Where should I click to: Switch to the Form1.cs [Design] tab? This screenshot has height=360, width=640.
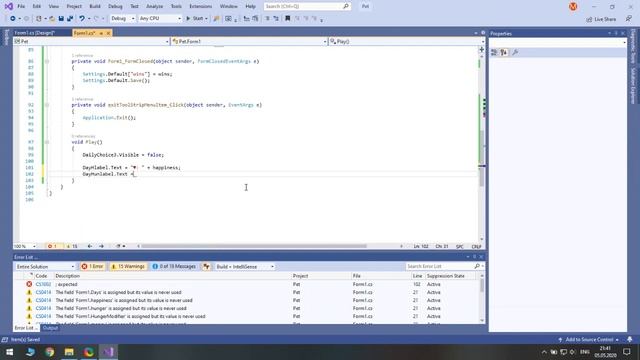point(34,33)
